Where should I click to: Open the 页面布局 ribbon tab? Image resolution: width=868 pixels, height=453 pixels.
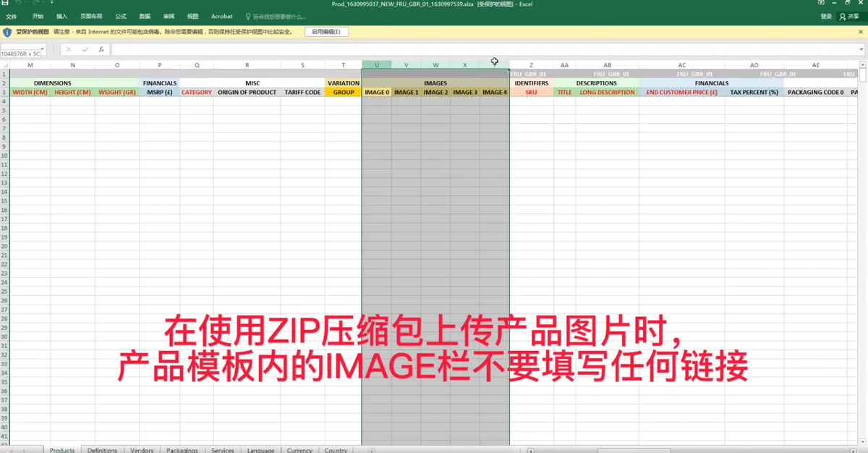(x=91, y=16)
